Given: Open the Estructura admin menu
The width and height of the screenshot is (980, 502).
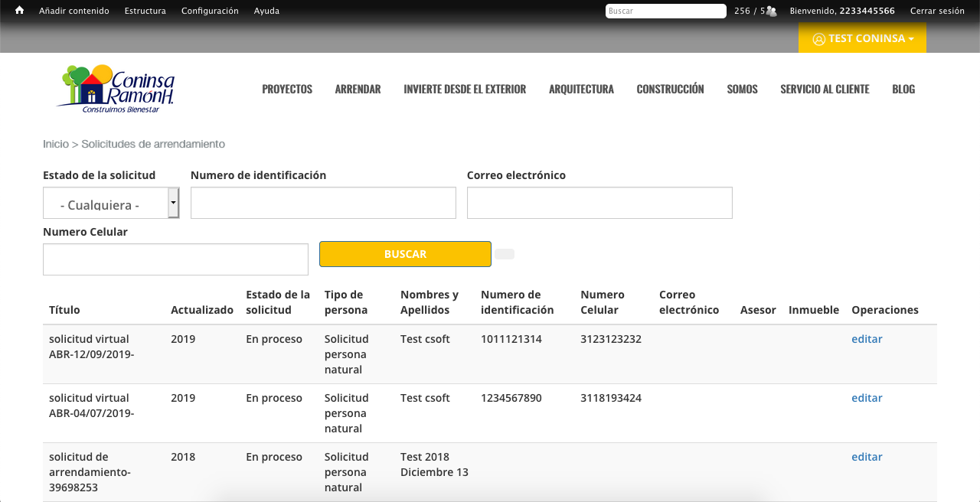Looking at the screenshot, I should coord(145,11).
